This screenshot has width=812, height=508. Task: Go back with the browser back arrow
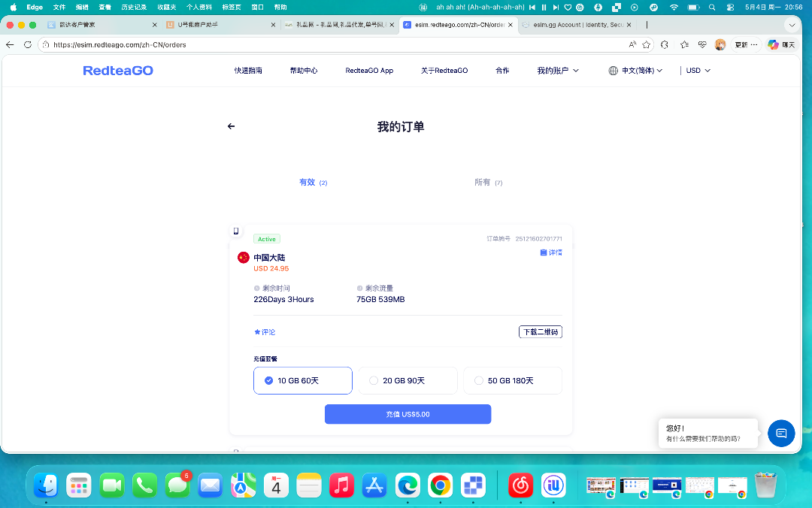[10, 44]
